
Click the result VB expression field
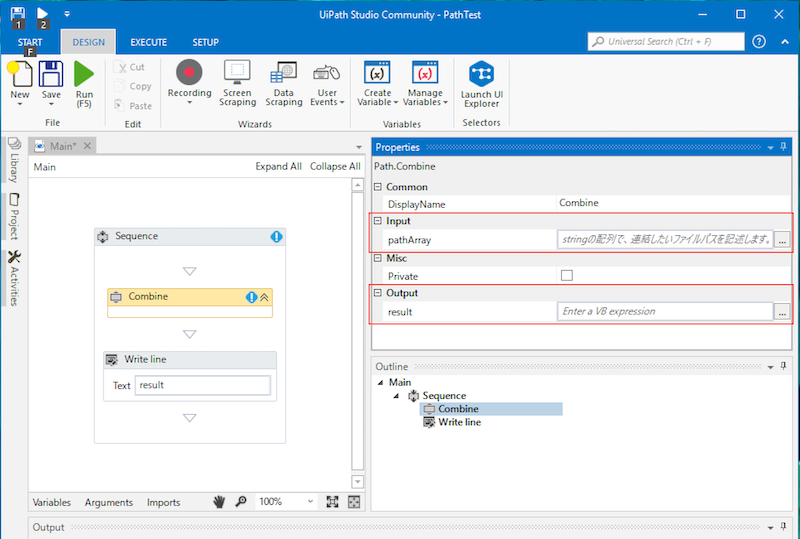[665, 311]
